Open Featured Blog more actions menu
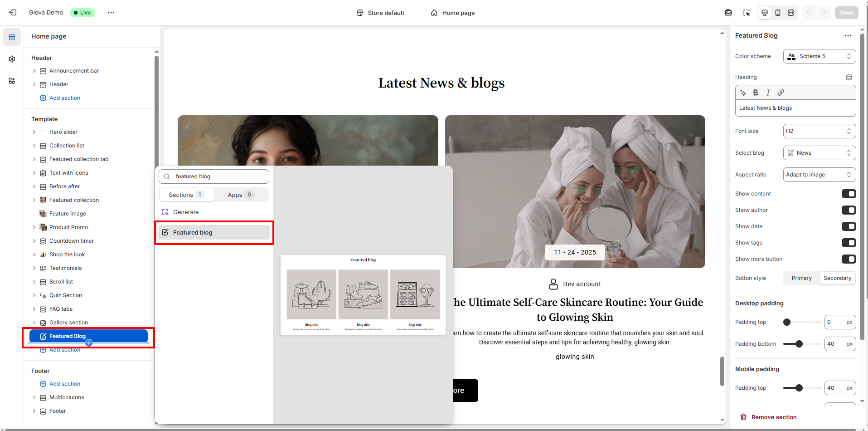This screenshot has width=868, height=431. [848, 35]
